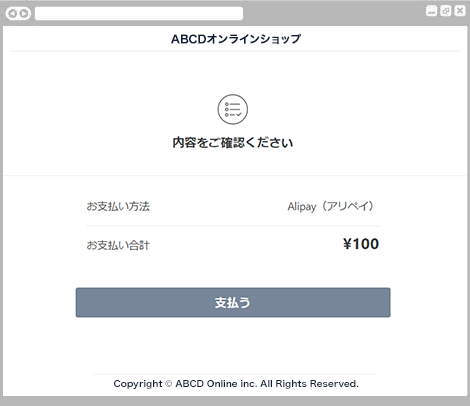Click the 内容をご確認ください heading
Image resolution: width=470 pixels, height=406 pixels.
coord(233,143)
